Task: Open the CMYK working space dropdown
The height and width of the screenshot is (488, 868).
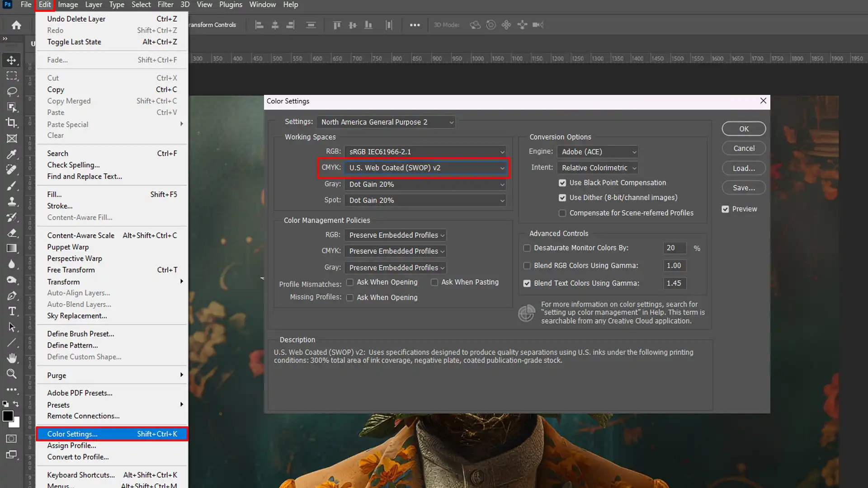Action: (425, 168)
